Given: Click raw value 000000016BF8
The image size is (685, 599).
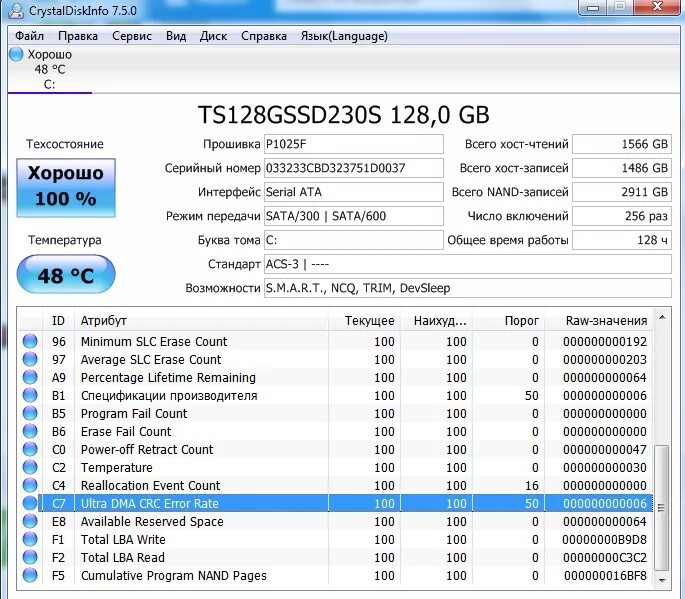Looking at the screenshot, I should [605, 575].
